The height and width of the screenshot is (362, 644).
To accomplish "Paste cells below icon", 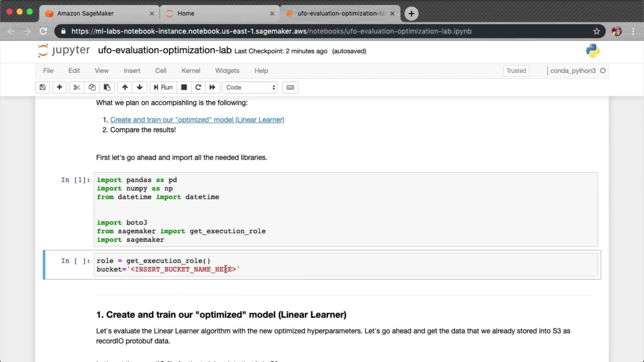I will coord(107,87).
